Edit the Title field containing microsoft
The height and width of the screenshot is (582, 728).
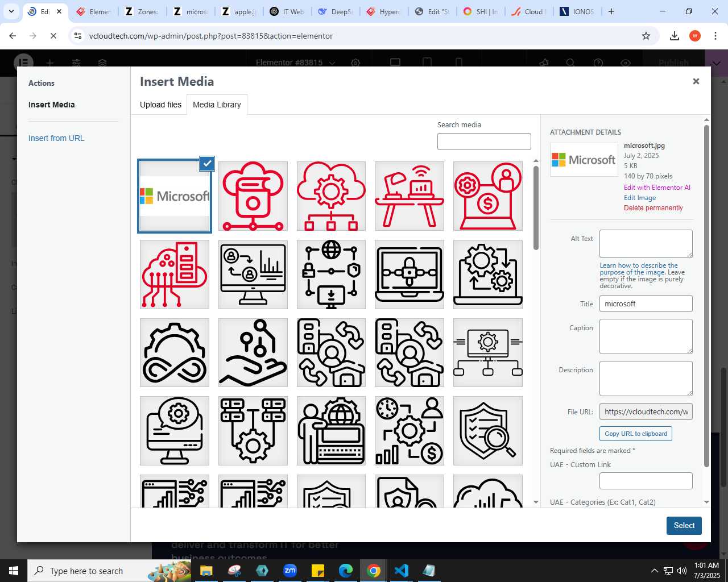(646, 304)
